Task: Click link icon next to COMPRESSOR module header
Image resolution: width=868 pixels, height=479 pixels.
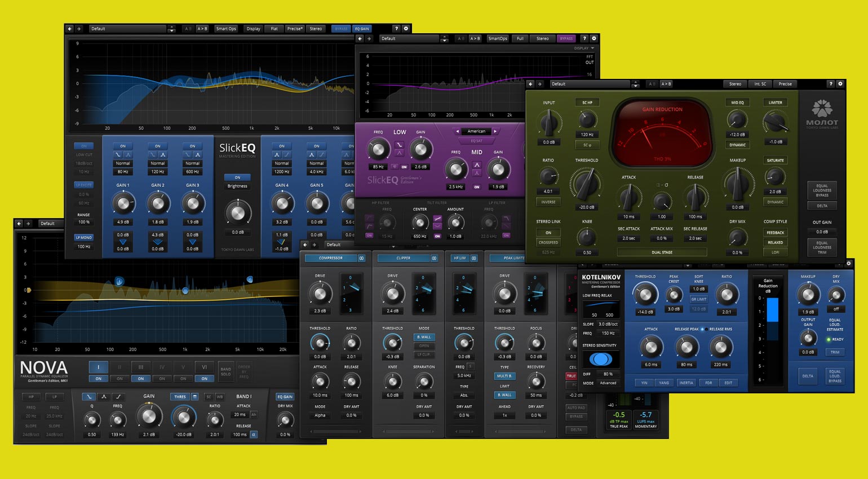Action: (x=361, y=258)
